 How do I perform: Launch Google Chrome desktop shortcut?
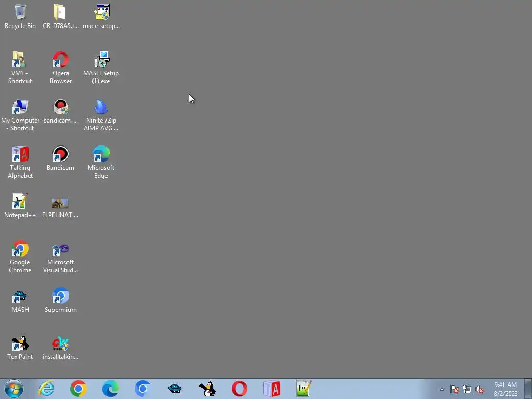tap(20, 257)
